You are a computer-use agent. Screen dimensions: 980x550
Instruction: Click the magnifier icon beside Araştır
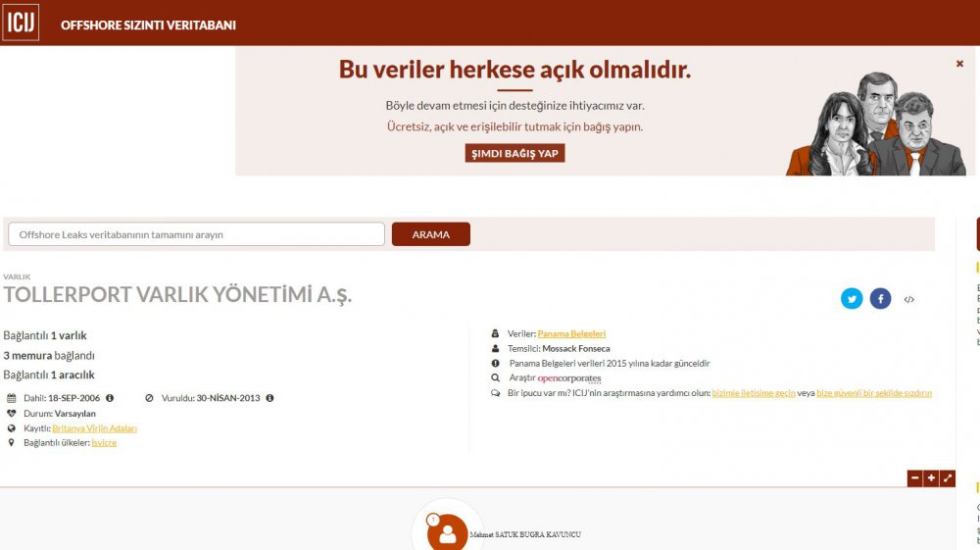click(x=495, y=378)
